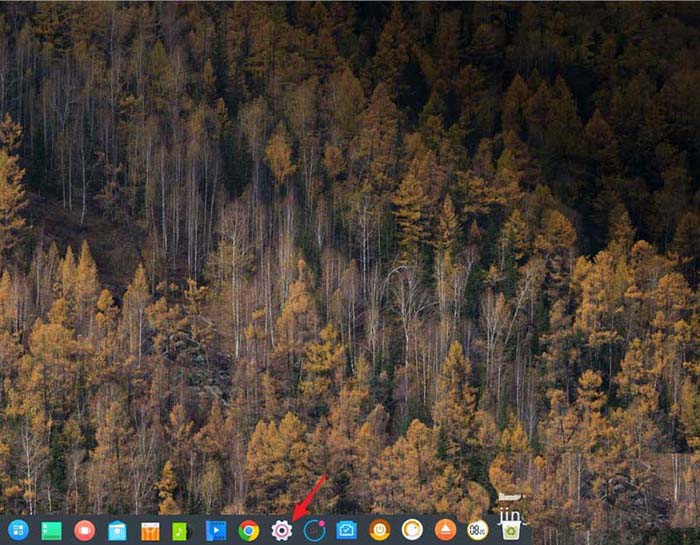Image resolution: width=700 pixels, height=545 pixels.
Task: Open the trash bin in dock
Action: pyautogui.click(x=511, y=531)
